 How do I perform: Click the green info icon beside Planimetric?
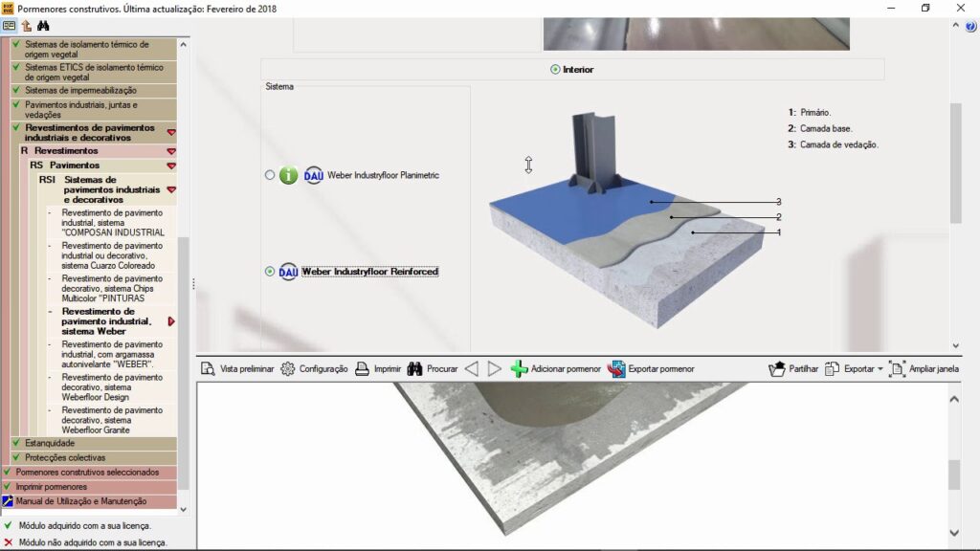point(288,176)
